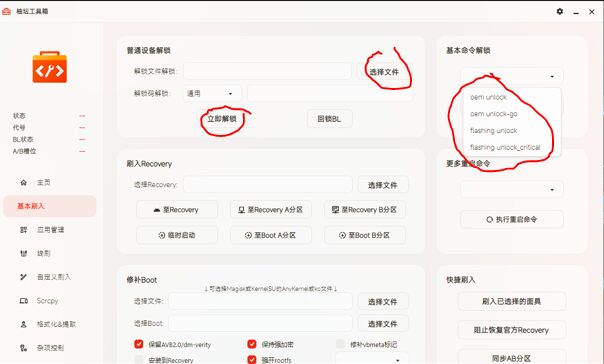The image size is (604, 364).
Task: Click 至Recovery B分区 button
Action: (364, 210)
